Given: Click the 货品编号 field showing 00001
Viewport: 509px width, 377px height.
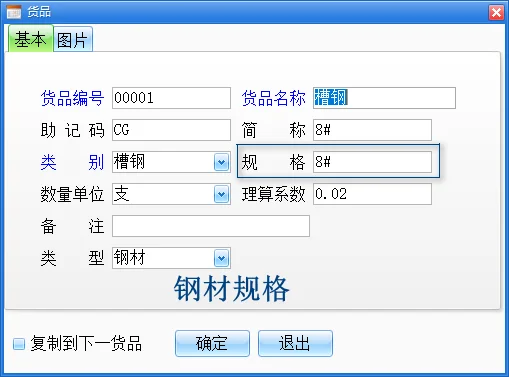Looking at the screenshot, I should coord(171,98).
